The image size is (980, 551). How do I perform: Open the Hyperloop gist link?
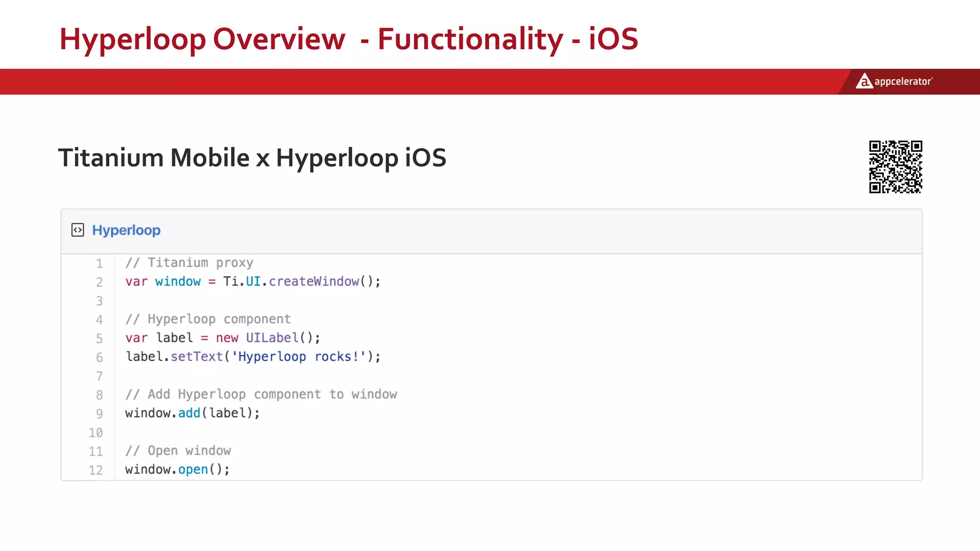(x=126, y=230)
